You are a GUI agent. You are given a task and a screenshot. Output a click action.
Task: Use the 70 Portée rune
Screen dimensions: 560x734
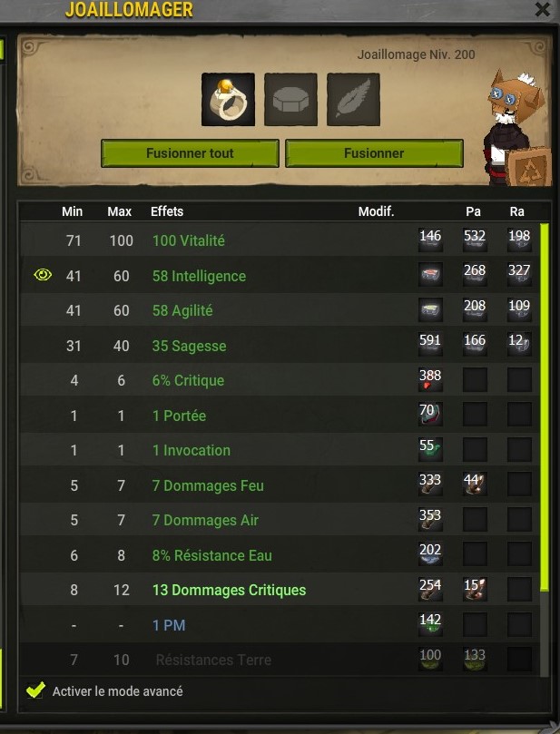[430, 415]
